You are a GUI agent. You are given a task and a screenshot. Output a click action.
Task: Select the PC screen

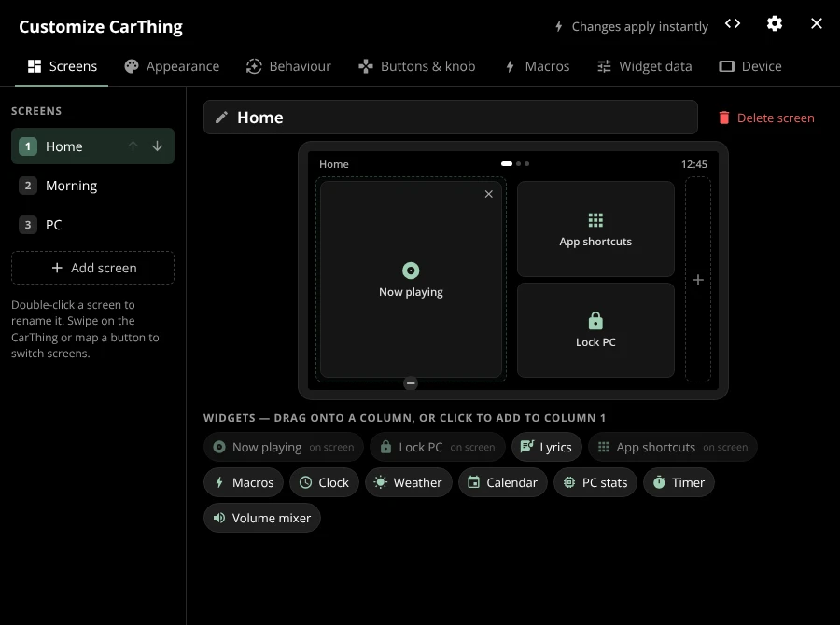coord(92,225)
